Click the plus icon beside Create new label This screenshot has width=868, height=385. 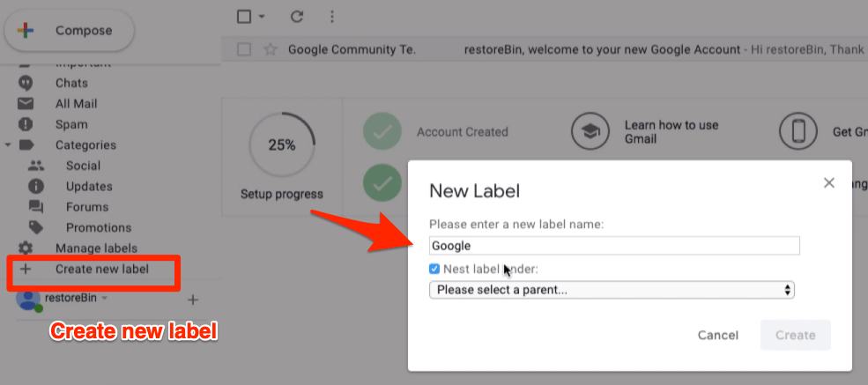tap(26, 270)
